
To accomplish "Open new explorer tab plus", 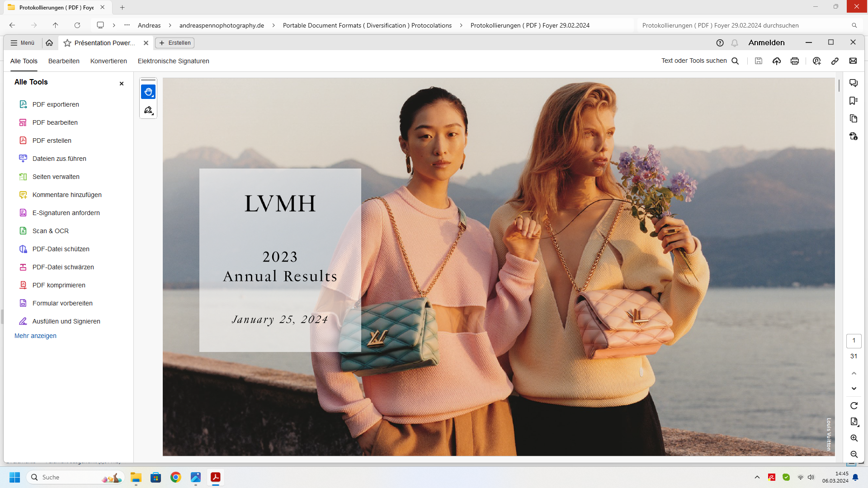I will 122,7.
